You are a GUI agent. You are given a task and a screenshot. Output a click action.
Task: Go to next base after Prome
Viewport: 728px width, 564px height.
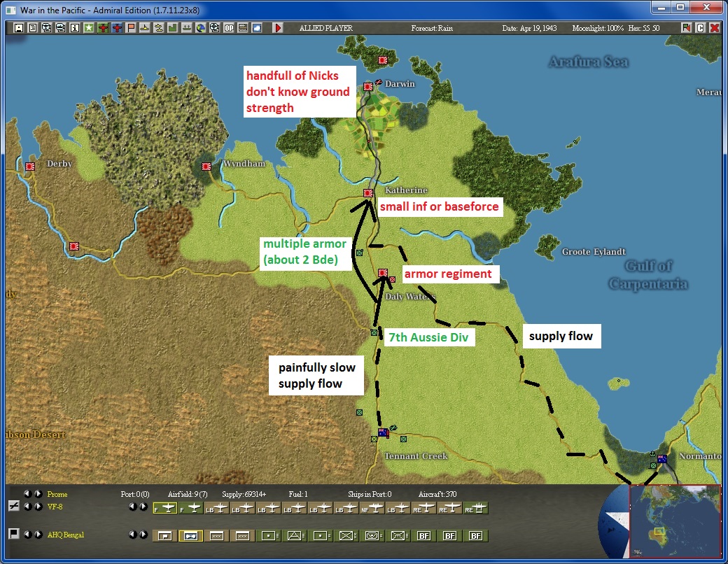point(38,494)
